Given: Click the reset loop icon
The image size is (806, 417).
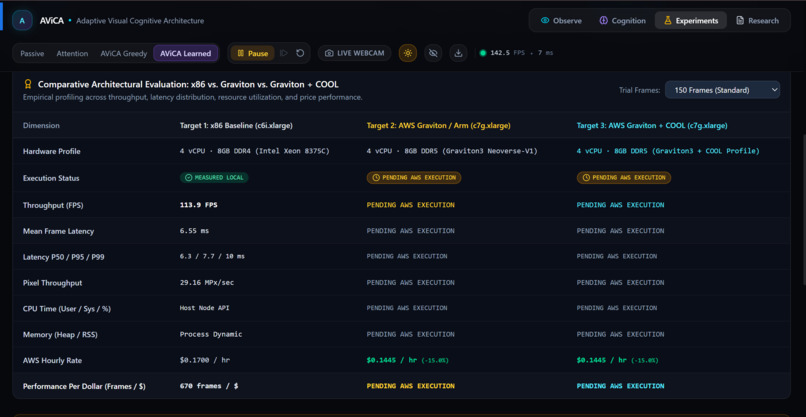Looking at the screenshot, I should click(300, 53).
